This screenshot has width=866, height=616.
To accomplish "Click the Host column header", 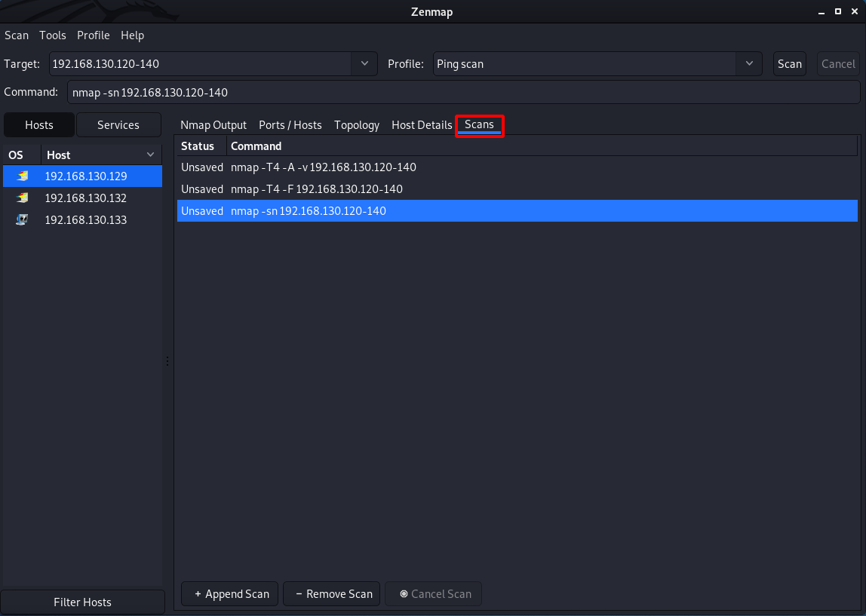I will [102, 155].
